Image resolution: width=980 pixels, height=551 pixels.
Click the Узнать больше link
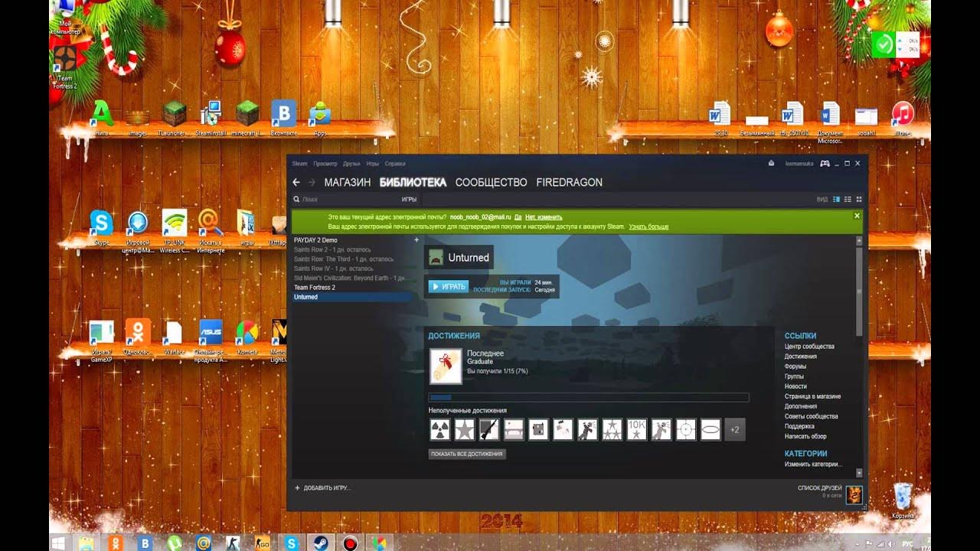tap(648, 227)
